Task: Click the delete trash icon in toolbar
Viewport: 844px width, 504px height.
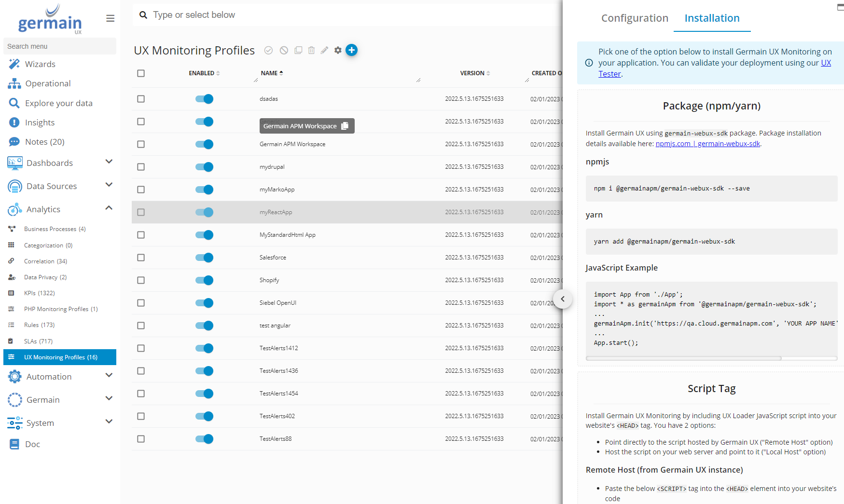Action: tap(311, 50)
